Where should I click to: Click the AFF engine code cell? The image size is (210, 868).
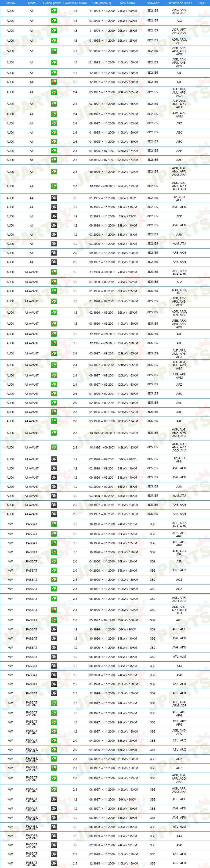(x=179, y=216)
